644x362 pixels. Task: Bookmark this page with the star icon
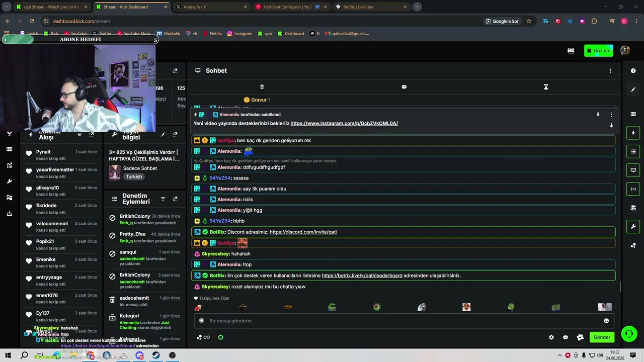click(x=529, y=21)
